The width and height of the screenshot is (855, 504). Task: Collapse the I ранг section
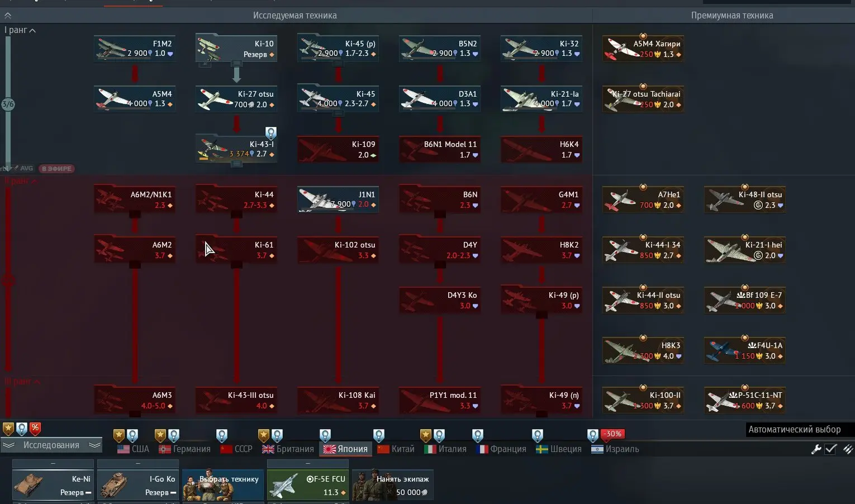coord(20,30)
